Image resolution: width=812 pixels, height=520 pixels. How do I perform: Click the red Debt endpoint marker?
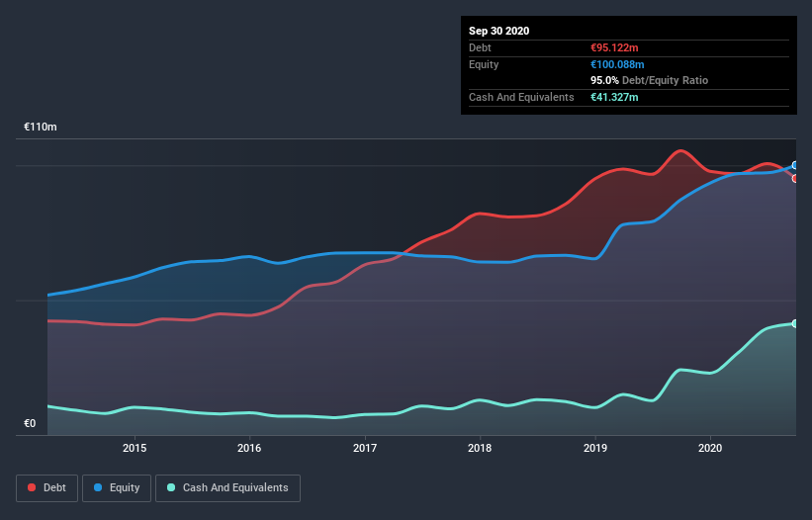pyautogui.click(x=795, y=179)
